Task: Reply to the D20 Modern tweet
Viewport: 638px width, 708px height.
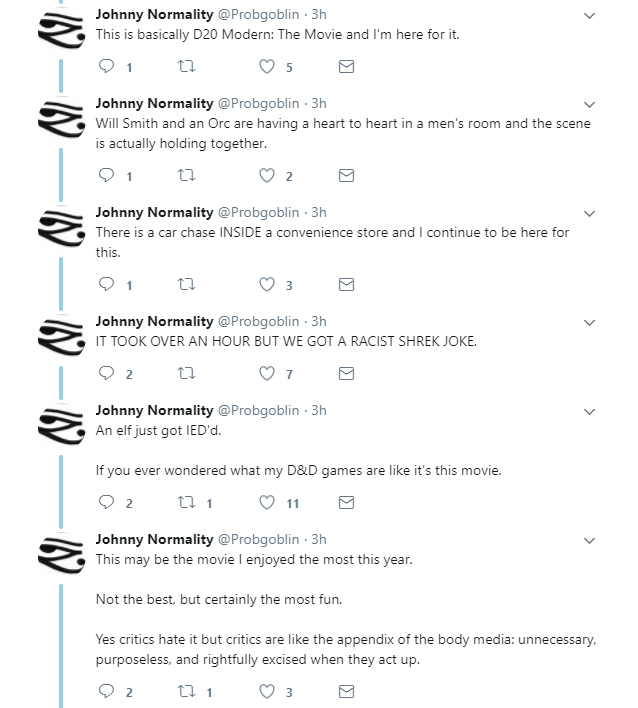Action: pos(106,66)
